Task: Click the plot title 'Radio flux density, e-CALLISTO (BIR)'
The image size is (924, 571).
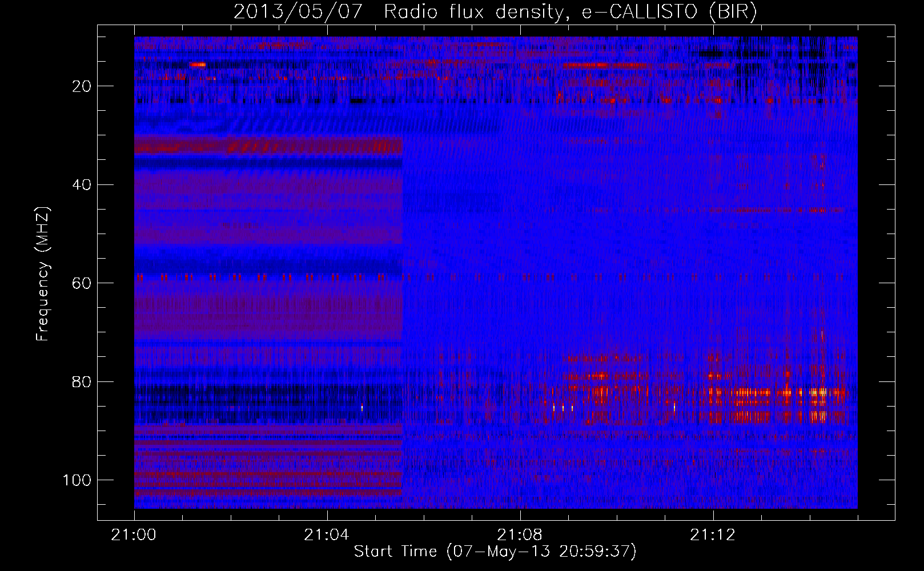Action: (570, 11)
